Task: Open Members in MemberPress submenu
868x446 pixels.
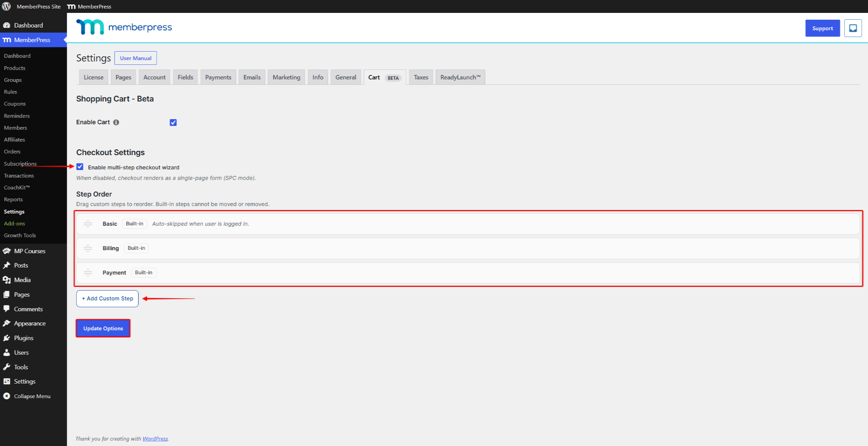Action: tap(16, 128)
